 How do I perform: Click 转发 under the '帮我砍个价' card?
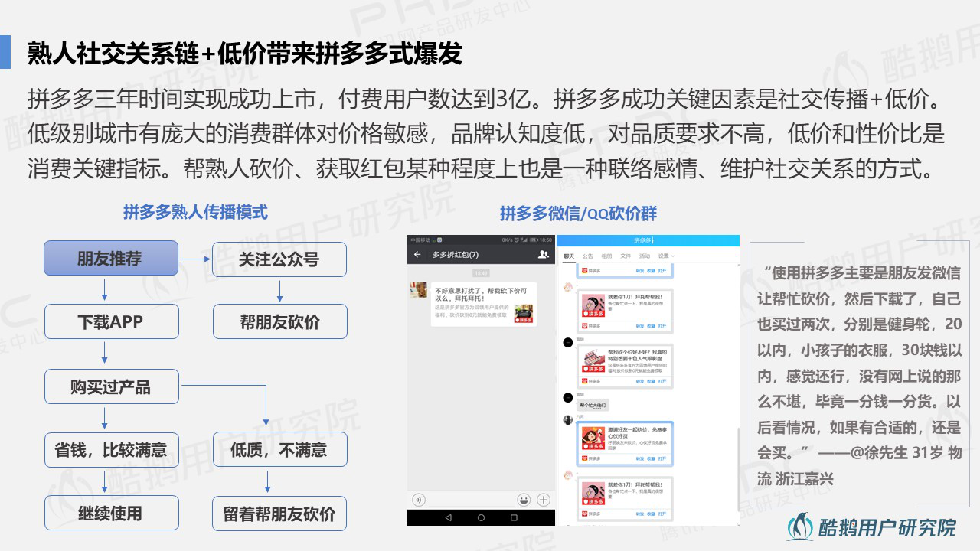pos(640,381)
